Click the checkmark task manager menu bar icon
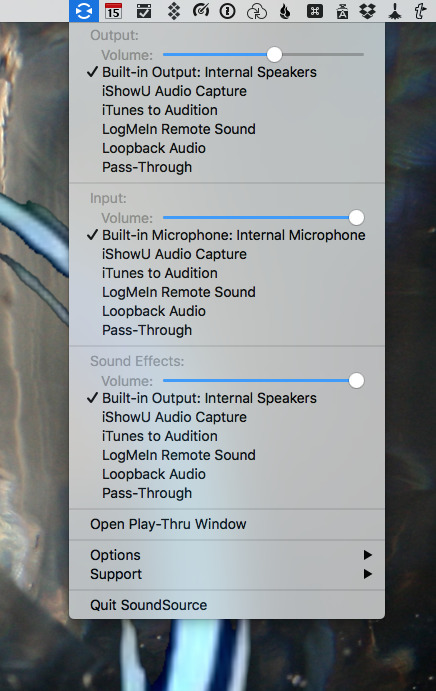Viewport: 436px width, 691px height. click(x=144, y=11)
